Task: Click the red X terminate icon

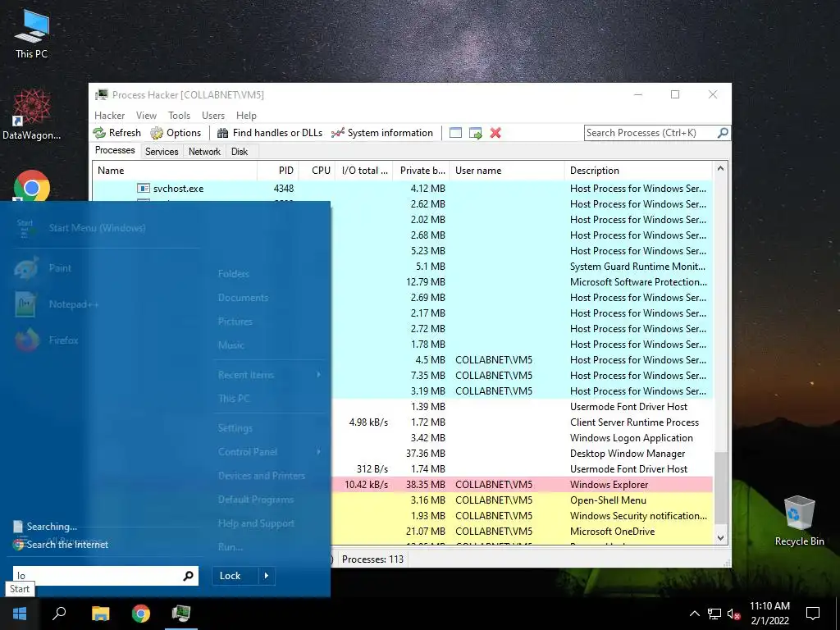Action: (x=495, y=133)
